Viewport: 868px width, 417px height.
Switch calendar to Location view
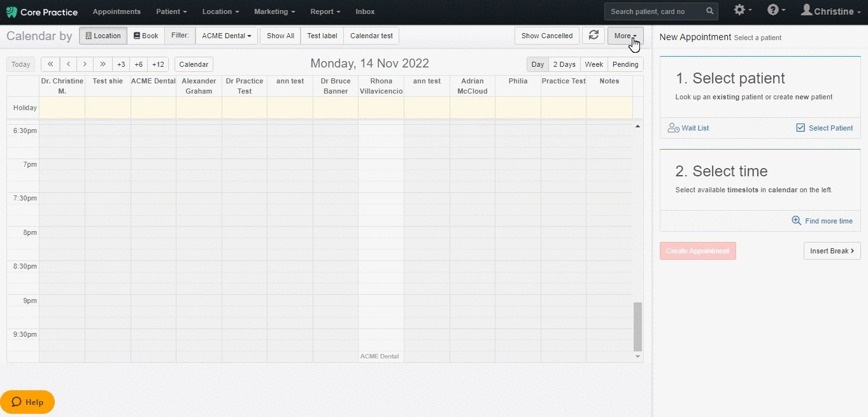[x=103, y=36]
